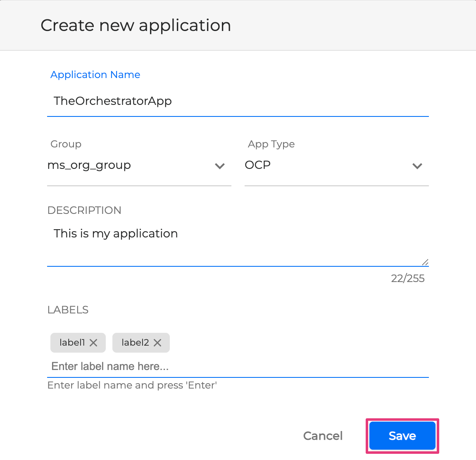Click the App Type dropdown chevron icon
This screenshot has height=460, width=476.
tap(417, 166)
